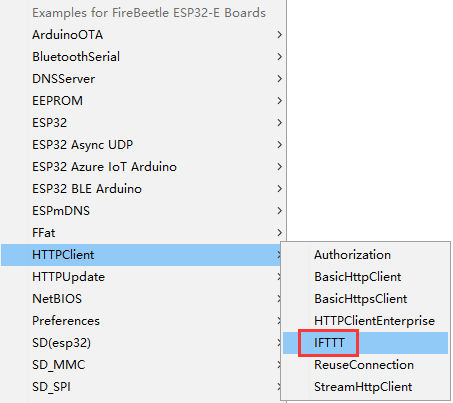Expand the ArduinoOTA submenu arrow
The width and height of the screenshot is (453, 403).
click(x=280, y=35)
